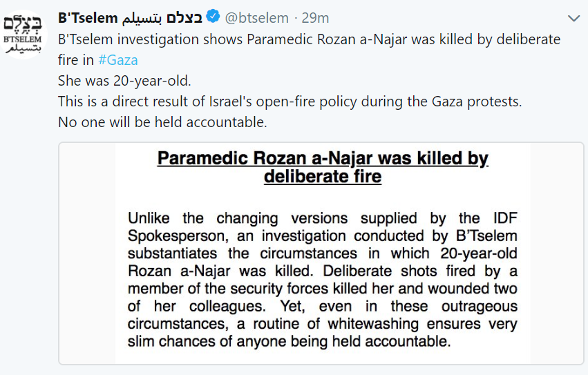Screen dimensions: 588x375
Task: Open the B'Tselem profile avatar logo
Action: pos(23,35)
